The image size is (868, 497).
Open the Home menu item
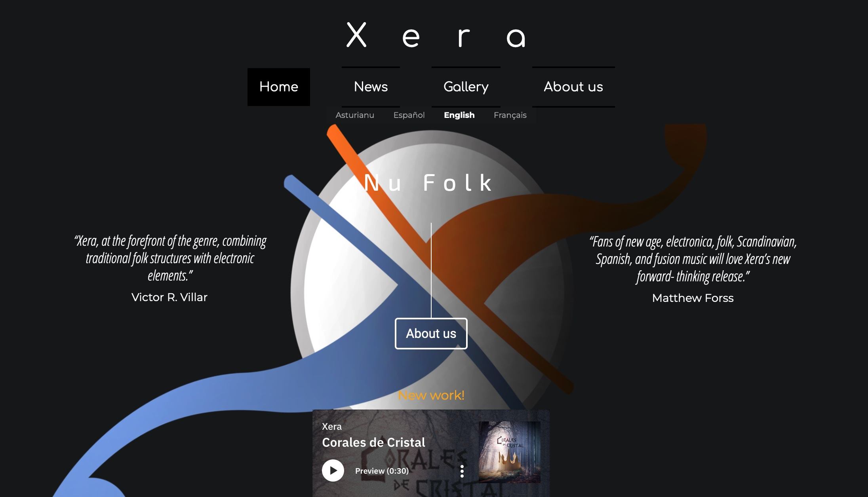[x=279, y=87]
